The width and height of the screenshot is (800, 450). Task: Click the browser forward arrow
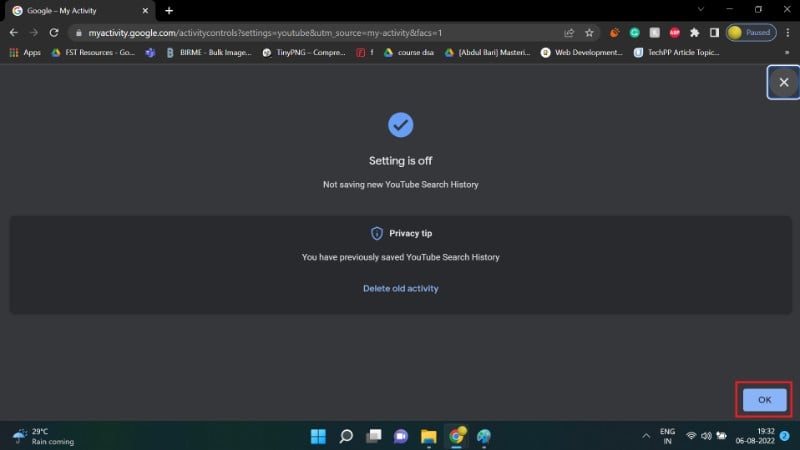(x=34, y=33)
